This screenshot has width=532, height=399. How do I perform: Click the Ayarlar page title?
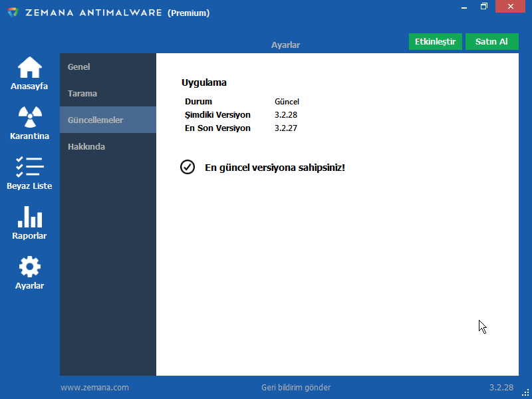[285, 45]
